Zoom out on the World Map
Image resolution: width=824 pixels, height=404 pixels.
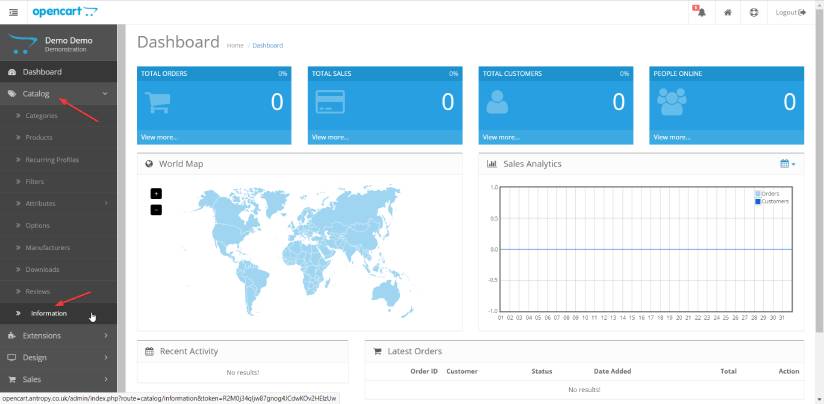(x=156, y=209)
